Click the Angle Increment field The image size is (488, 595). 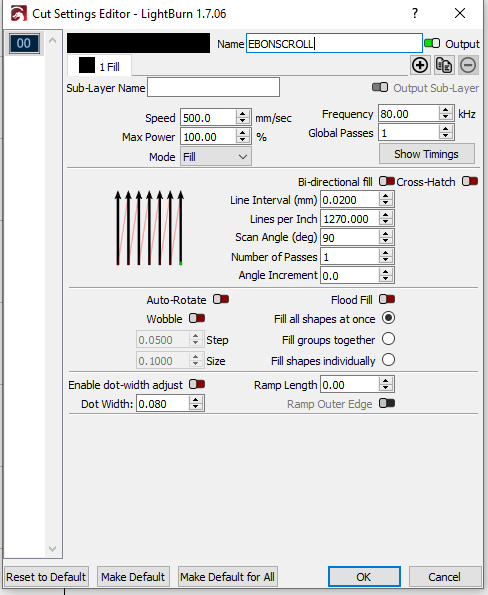(x=349, y=275)
